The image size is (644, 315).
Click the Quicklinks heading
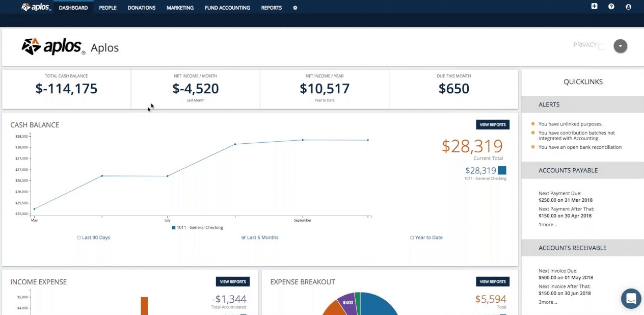(x=583, y=82)
